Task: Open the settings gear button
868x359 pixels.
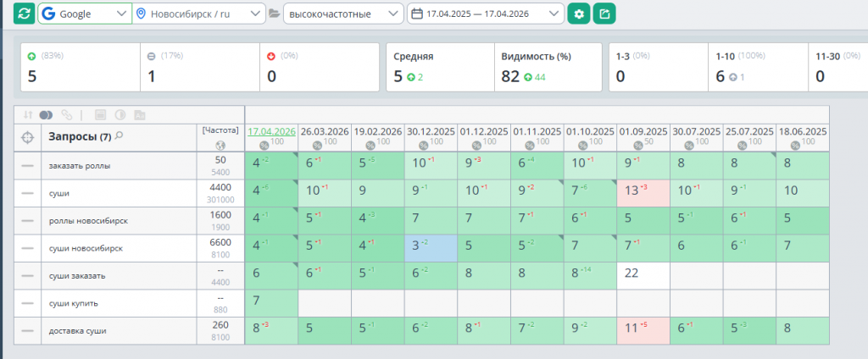Action: (x=579, y=14)
